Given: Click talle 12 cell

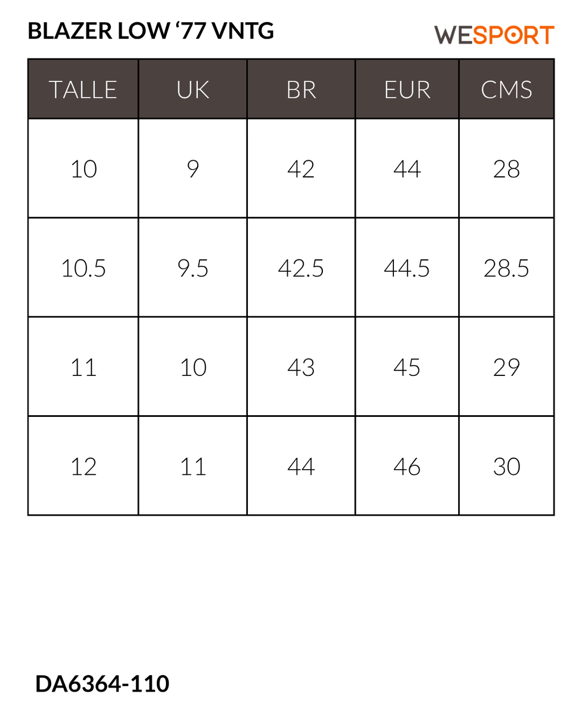Looking at the screenshot, I should click(x=83, y=466).
